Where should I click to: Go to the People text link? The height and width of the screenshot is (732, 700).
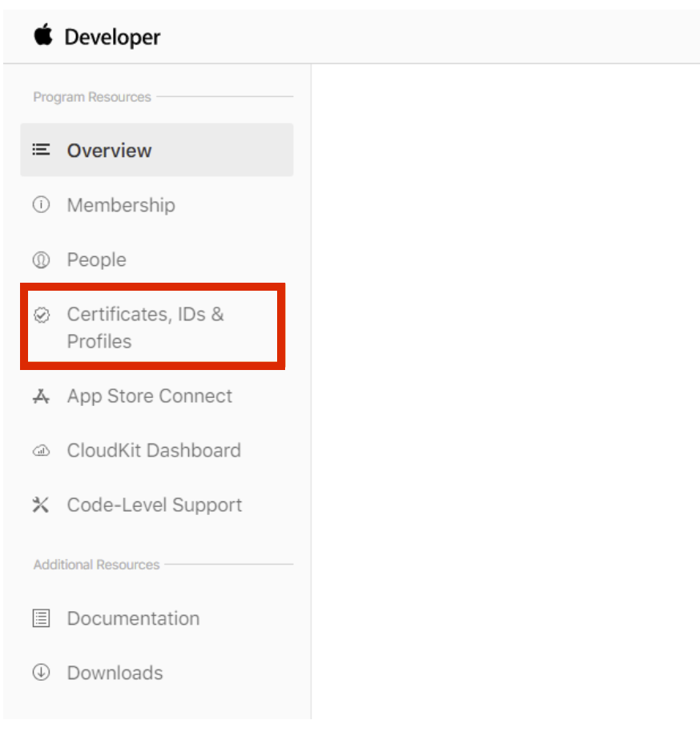[x=96, y=259]
